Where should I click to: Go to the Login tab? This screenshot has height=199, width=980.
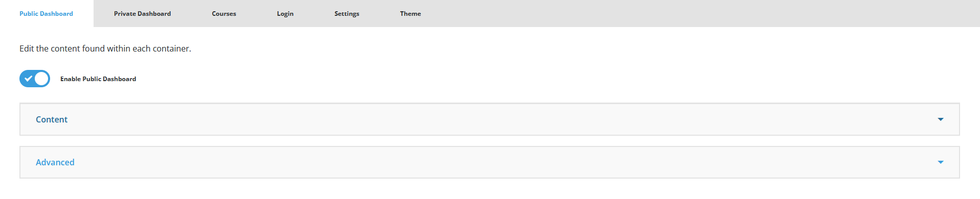pos(285,14)
